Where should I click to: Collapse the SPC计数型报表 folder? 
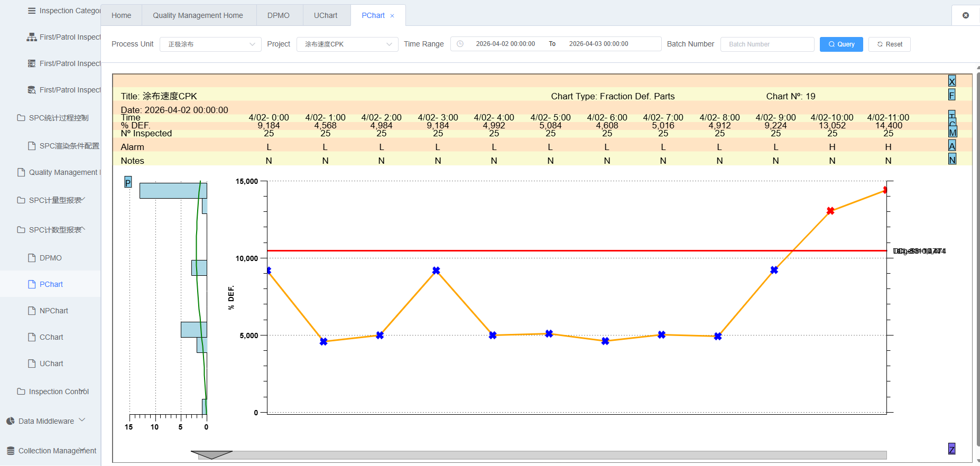pos(83,229)
